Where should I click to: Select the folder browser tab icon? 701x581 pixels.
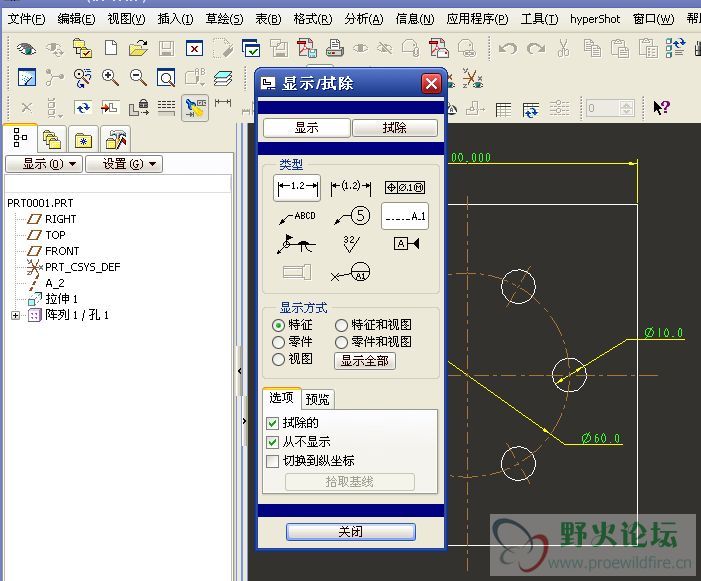click(x=52, y=140)
